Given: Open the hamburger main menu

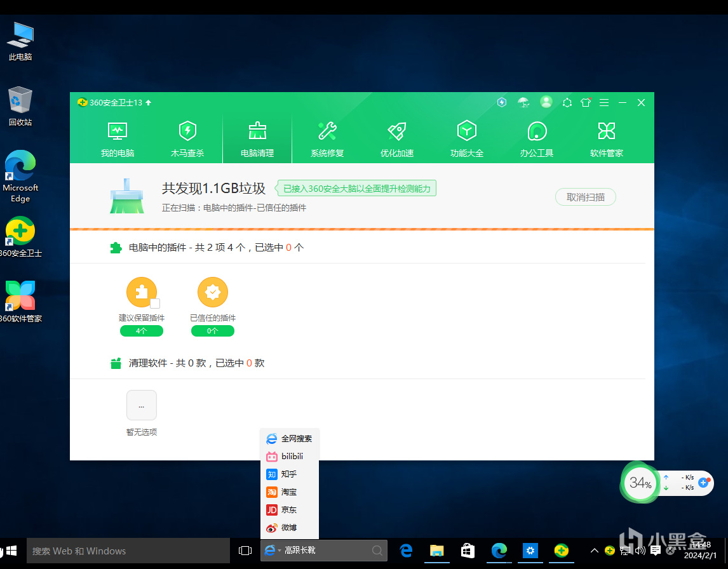Looking at the screenshot, I should [604, 103].
